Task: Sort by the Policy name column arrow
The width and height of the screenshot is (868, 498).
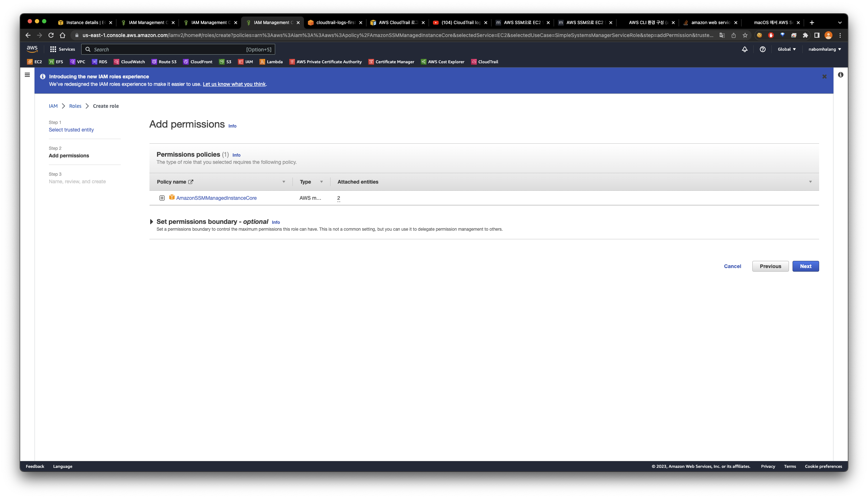Action: pyautogui.click(x=283, y=182)
